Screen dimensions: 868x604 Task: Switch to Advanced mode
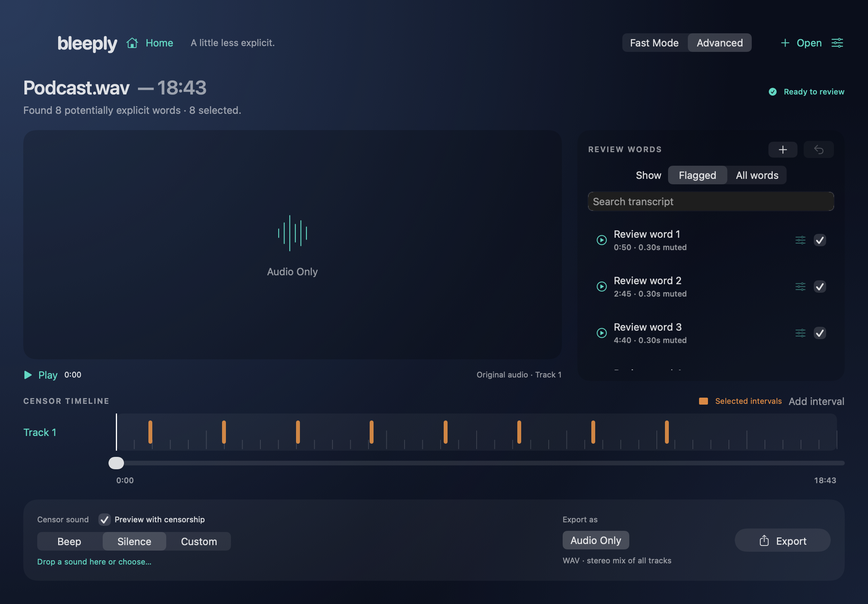coord(720,43)
